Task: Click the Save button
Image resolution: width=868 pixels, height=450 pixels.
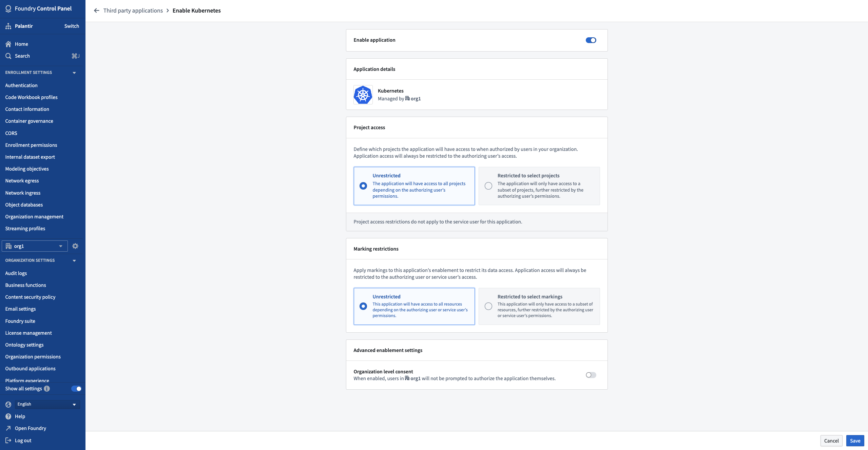Action: pos(855,441)
